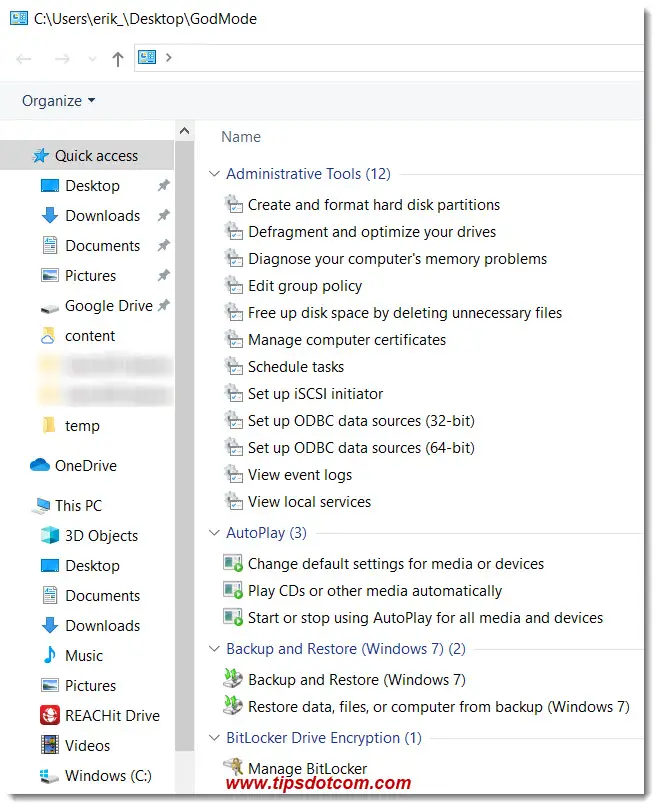This screenshot has width=659, height=809.
Task: Open the Organize dropdown menu
Action: tap(59, 101)
